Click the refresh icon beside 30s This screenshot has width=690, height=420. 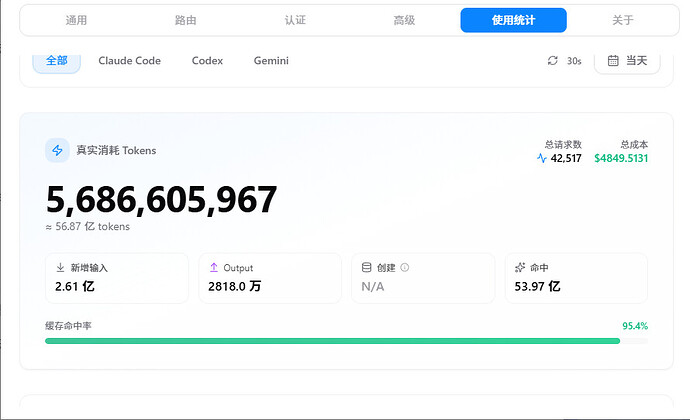coord(553,61)
